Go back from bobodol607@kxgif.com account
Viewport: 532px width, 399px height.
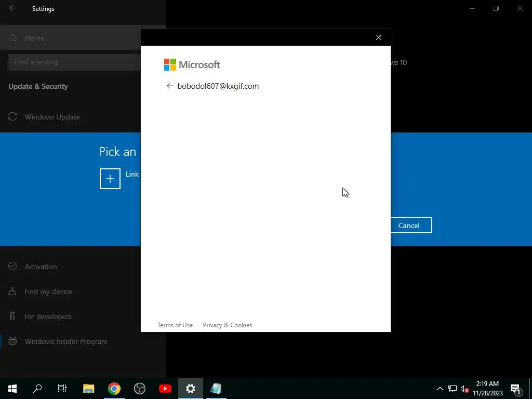pyautogui.click(x=170, y=86)
